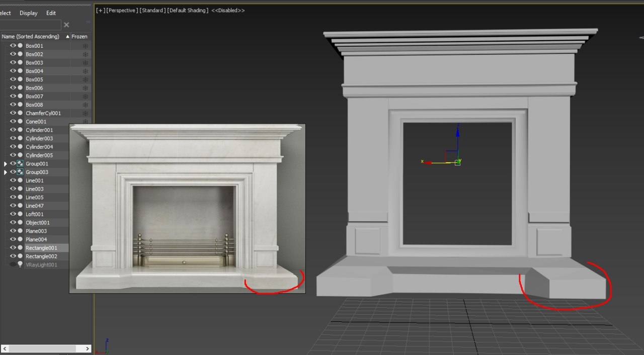Sort by Name column header
Viewport: 644px width, 355px height.
tap(35, 37)
